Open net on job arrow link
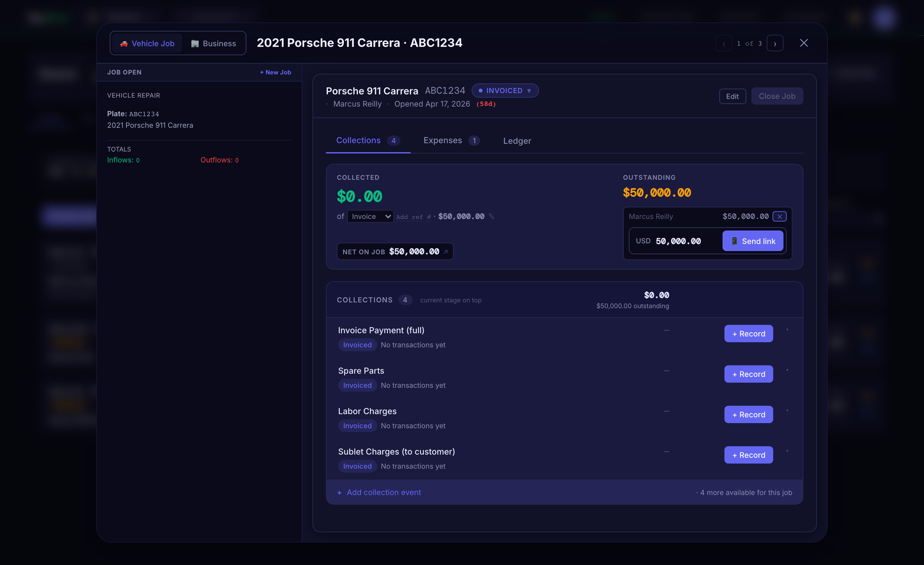 point(446,252)
